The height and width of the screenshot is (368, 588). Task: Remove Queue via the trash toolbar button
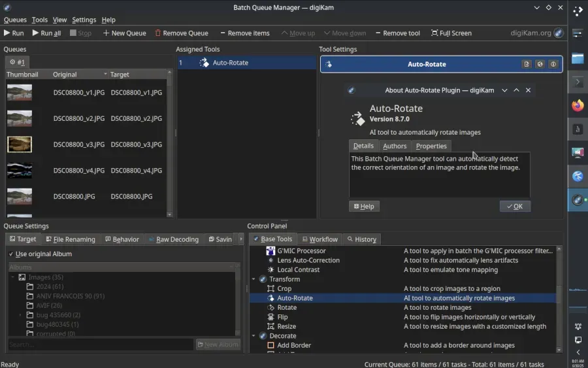pos(182,33)
